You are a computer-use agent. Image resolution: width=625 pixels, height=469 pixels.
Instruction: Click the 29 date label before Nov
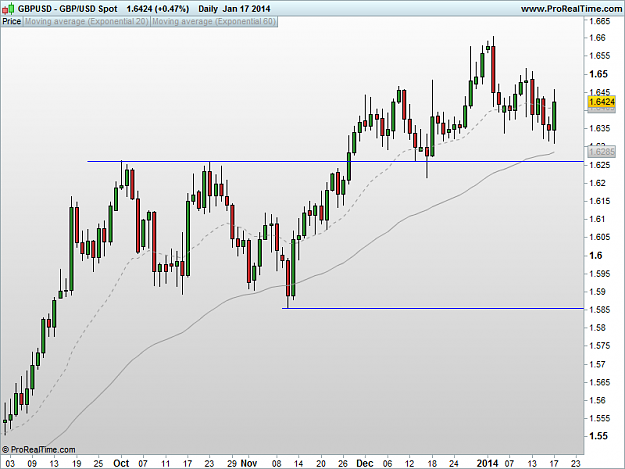[x=232, y=464]
